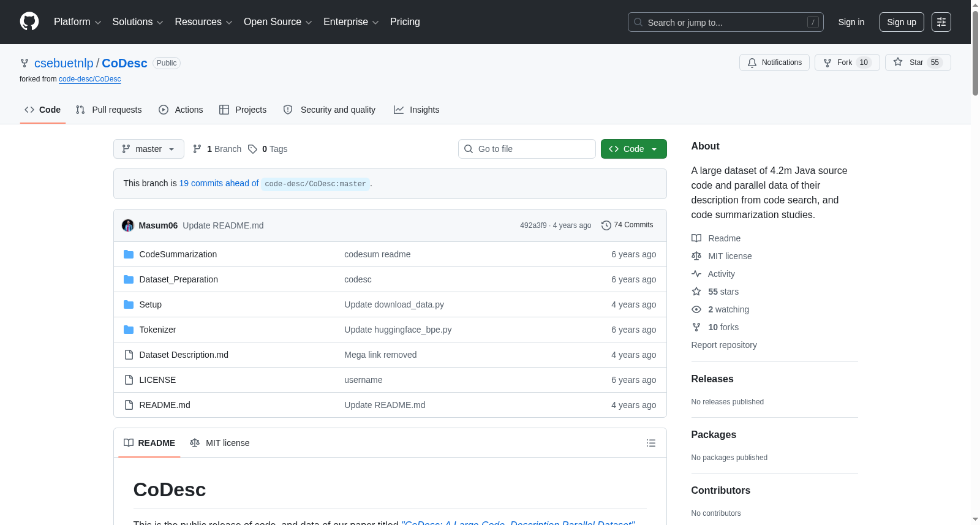Click the Dataset Description.md file icon
The width and height of the screenshot is (980, 525).
(x=129, y=355)
